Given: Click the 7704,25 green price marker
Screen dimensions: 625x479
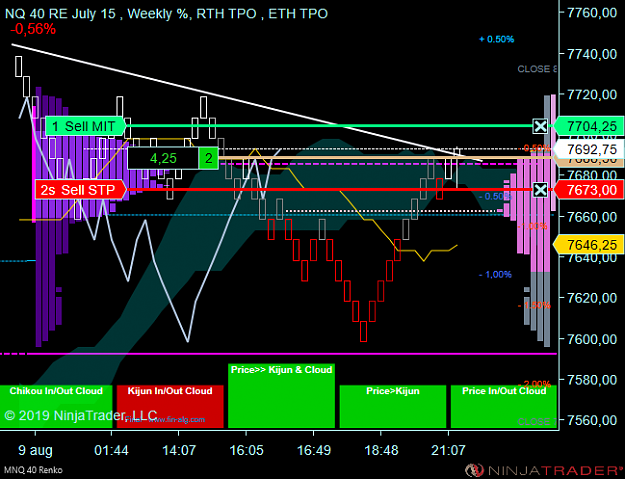Looking at the screenshot, I should point(588,126).
